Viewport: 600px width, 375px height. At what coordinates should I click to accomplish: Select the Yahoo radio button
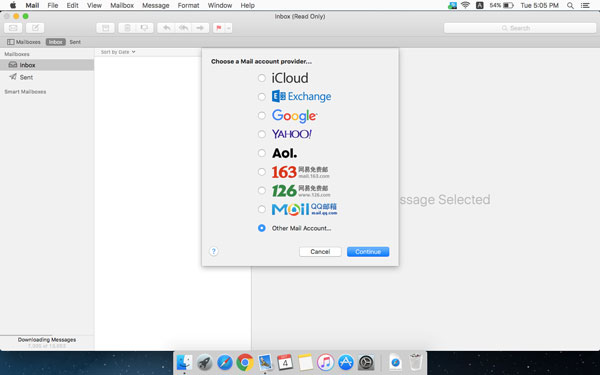[x=262, y=134]
